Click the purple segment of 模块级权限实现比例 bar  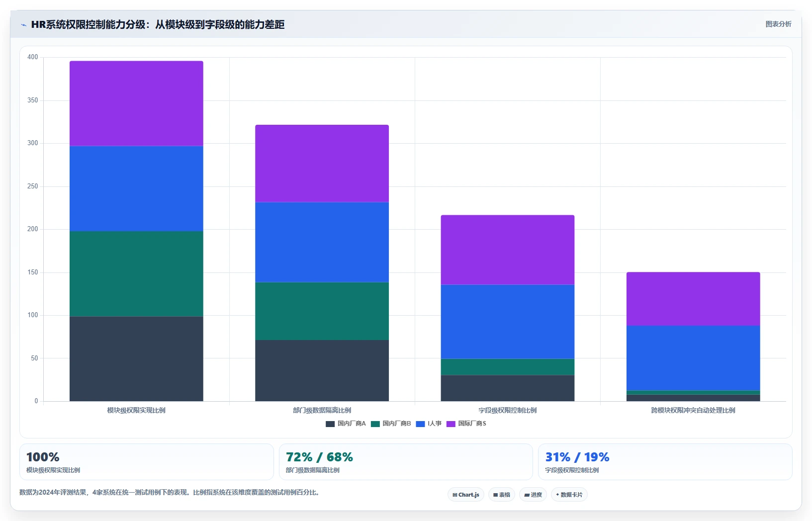click(x=136, y=103)
